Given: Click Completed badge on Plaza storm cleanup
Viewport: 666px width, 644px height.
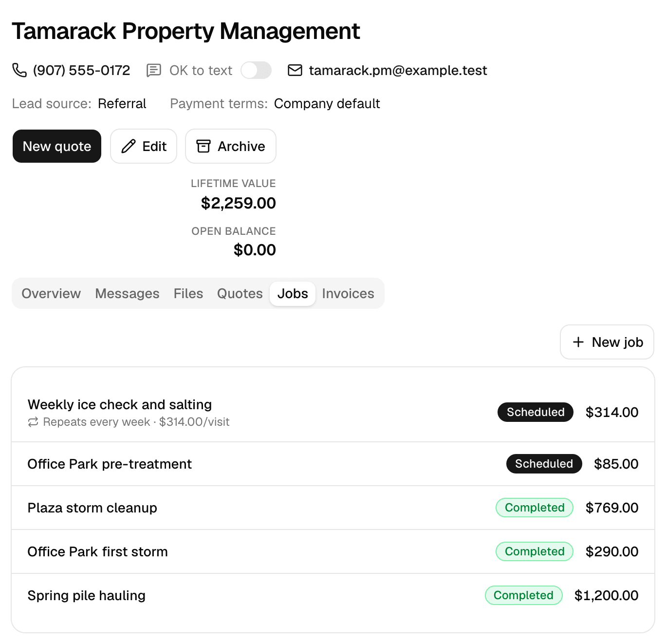Looking at the screenshot, I should (x=535, y=508).
